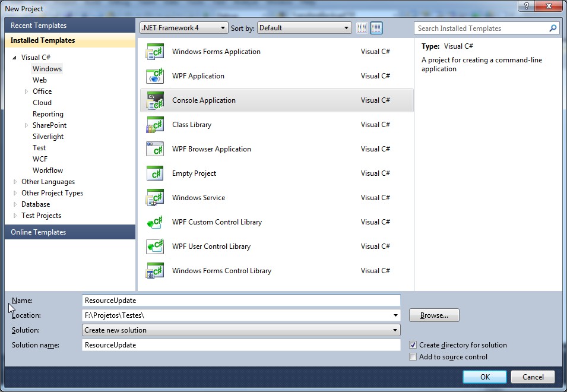Expand the SharePoint tree node
The image size is (567, 392).
tap(26, 125)
